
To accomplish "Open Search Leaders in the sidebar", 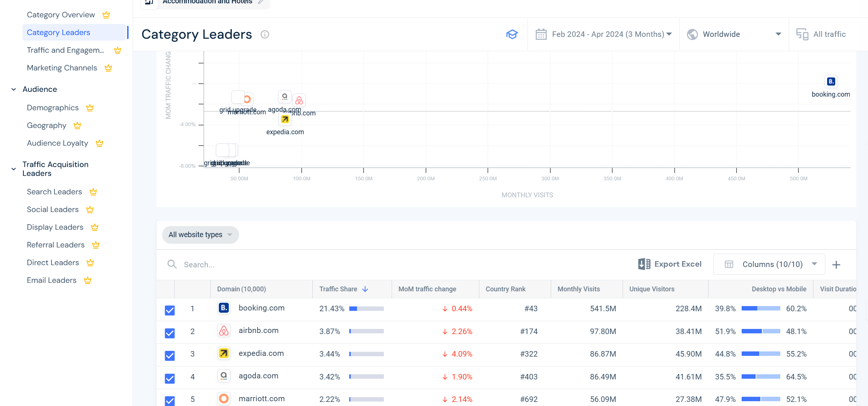I will tap(55, 192).
